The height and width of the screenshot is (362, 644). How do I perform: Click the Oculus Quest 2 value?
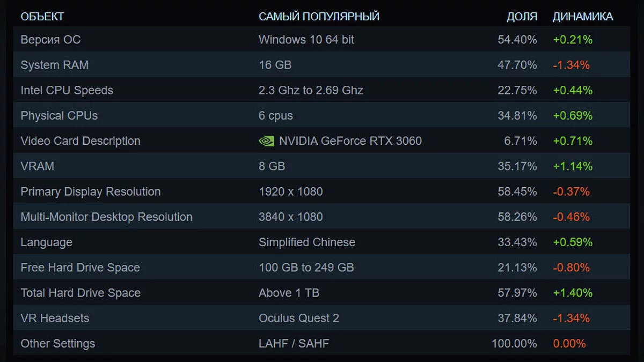(x=299, y=318)
